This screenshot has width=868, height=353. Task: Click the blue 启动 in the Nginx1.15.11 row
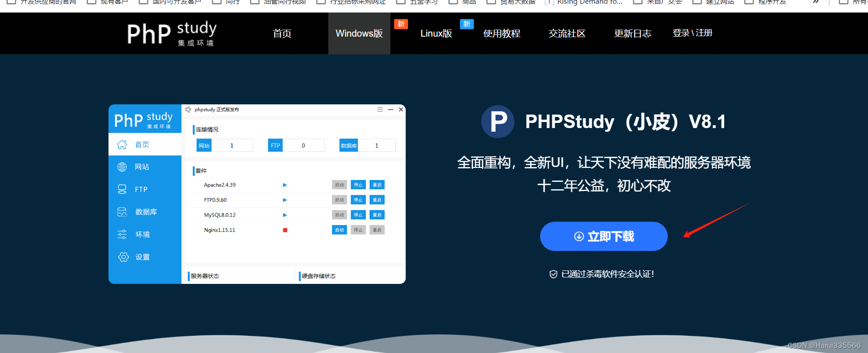[339, 230]
